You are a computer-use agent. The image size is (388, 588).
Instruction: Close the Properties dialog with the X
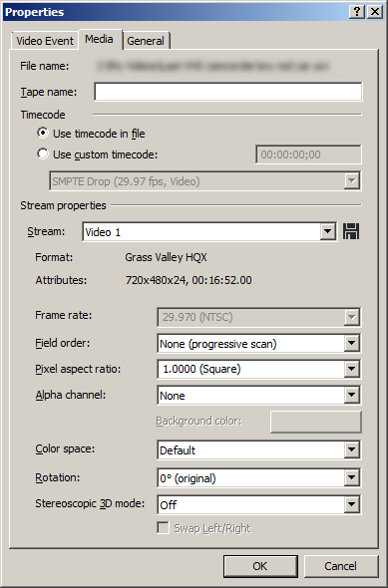[375, 12]
